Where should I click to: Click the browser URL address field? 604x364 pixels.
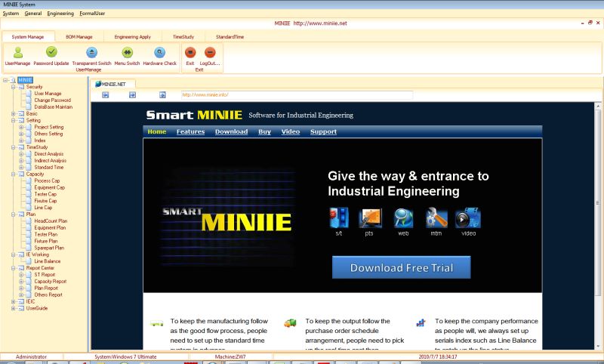[x=297, y=94]
